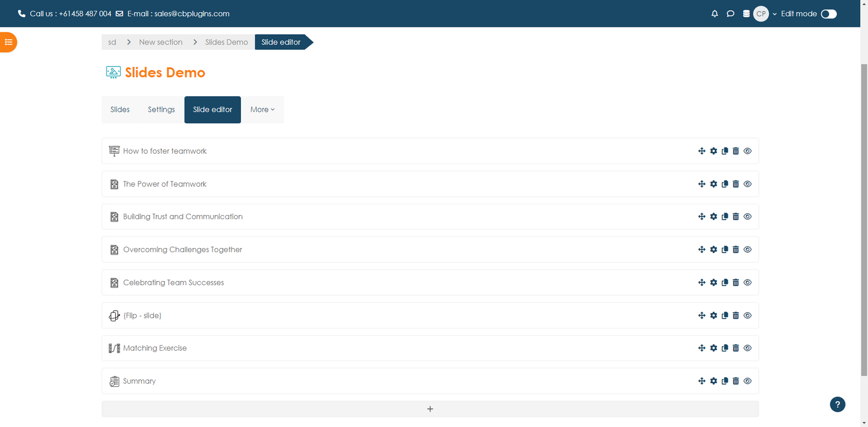
Task: Duplicate the Celebrating Team Successes slide
Action: click(x=725, y=282)
